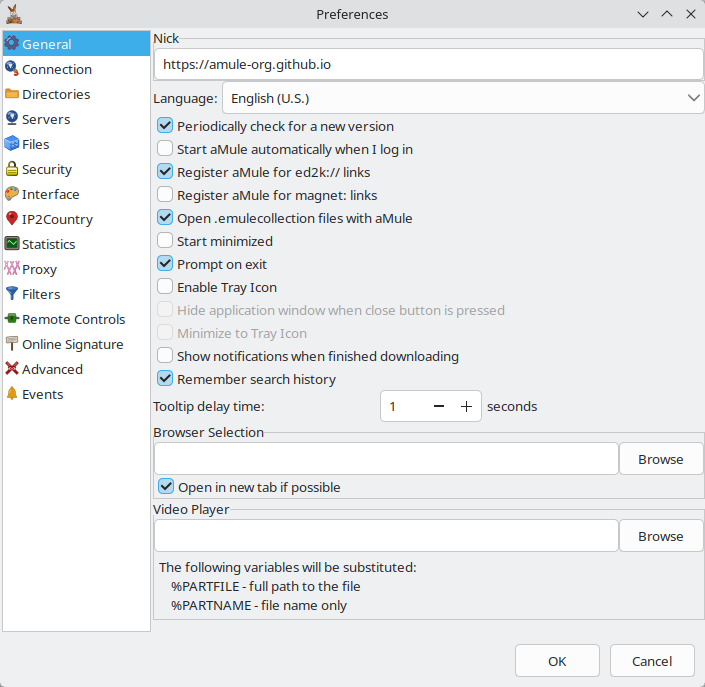Disable periodic new version check

[x=165, y=125]
